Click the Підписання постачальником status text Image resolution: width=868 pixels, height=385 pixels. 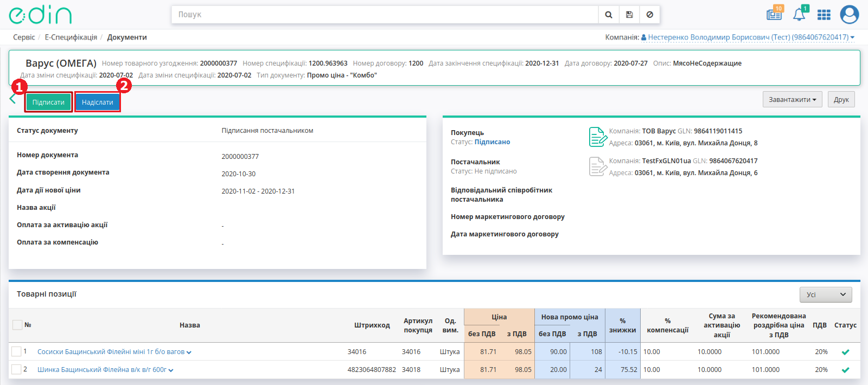[267, 131]
